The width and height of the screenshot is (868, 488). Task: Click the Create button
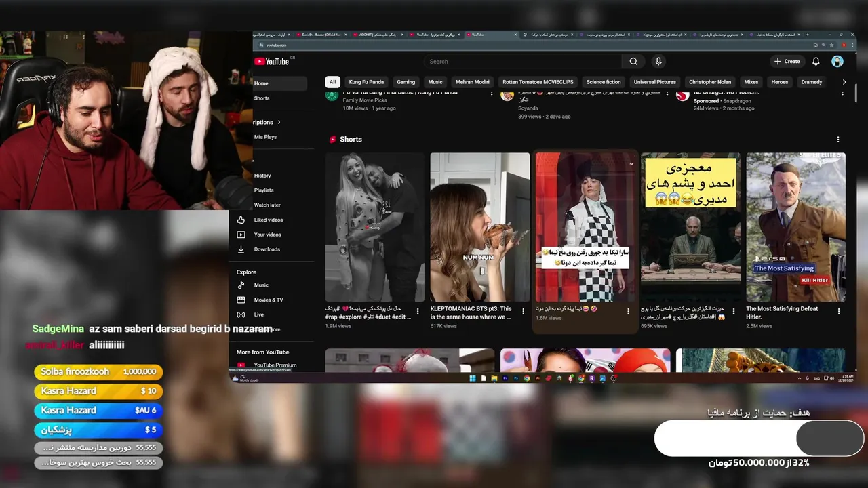pyautogui.click(x=787, y=62)
